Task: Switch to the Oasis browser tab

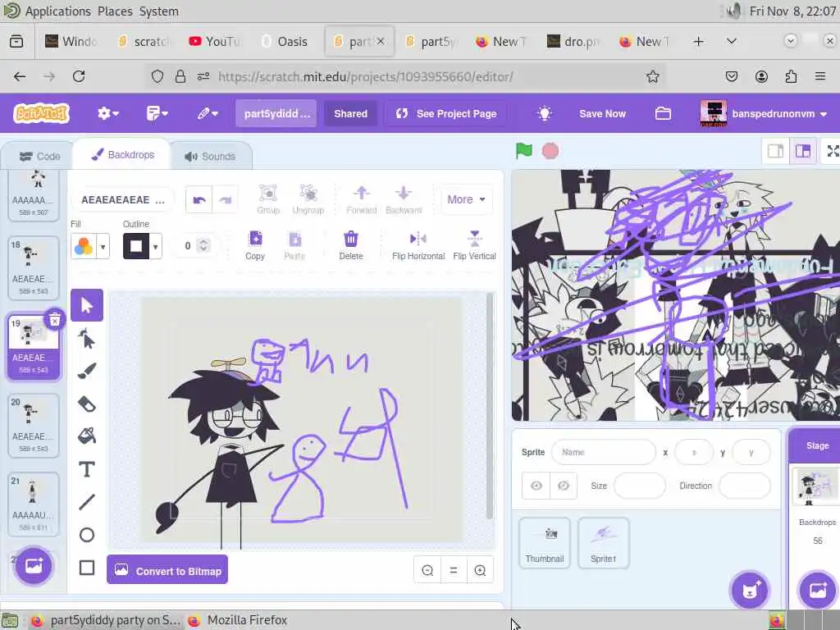Action: coord(285,41)
